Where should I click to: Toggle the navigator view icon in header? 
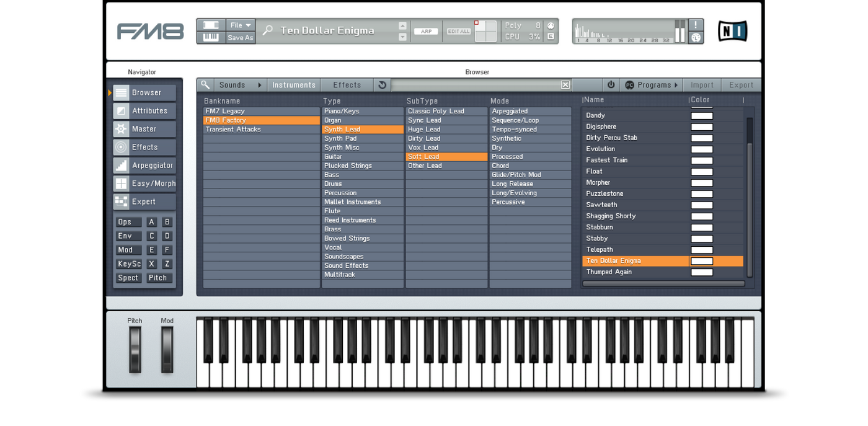coord(211,25)
